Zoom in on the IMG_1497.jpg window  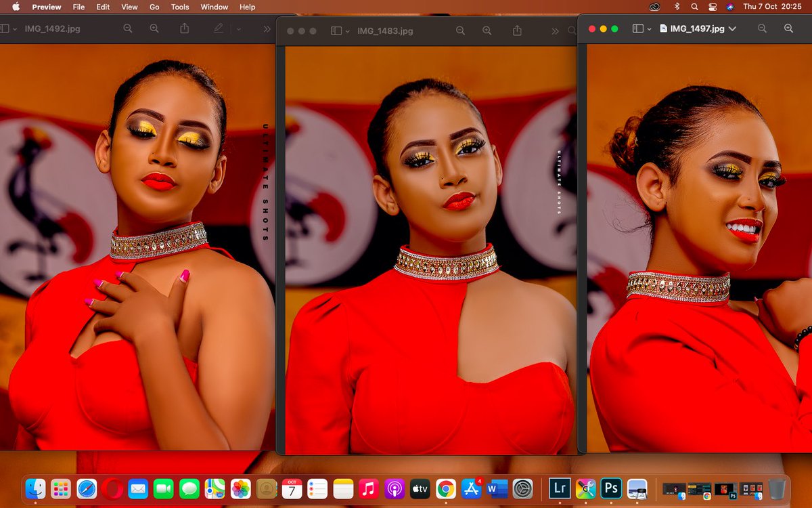(788, 28)
